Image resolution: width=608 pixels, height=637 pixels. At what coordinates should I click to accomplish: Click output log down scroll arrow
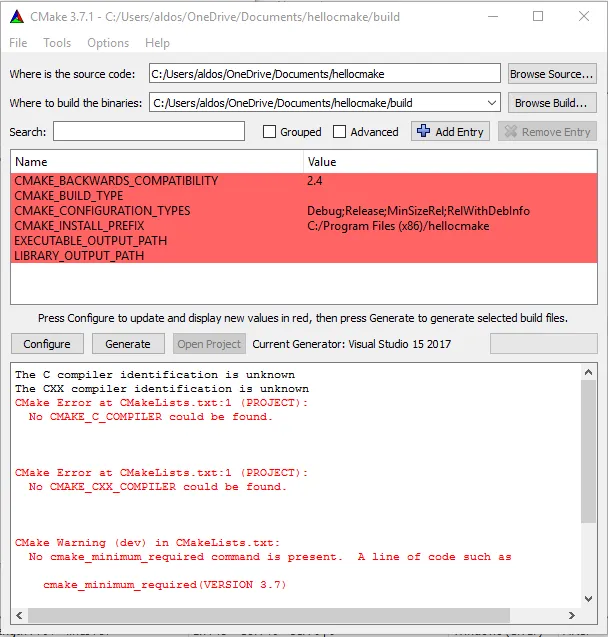[589, 598]
